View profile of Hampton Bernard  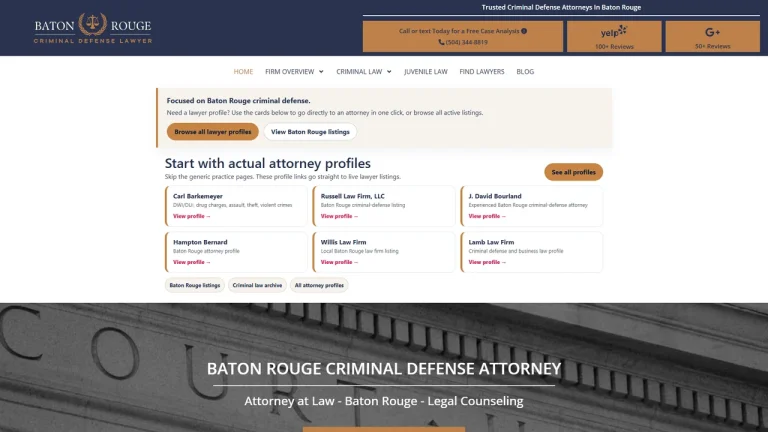192,262
